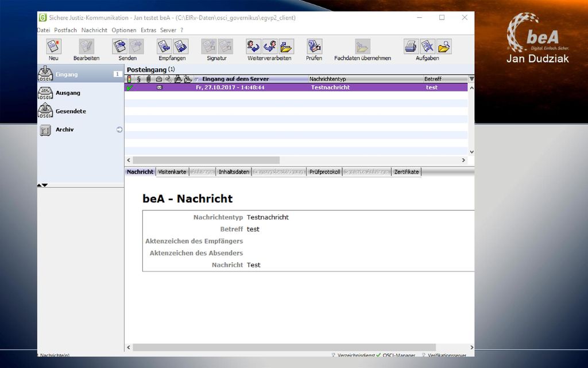Sort by printer column icon in list header
The width and height of the screenshot is (588, 368).
coord(178,79)
